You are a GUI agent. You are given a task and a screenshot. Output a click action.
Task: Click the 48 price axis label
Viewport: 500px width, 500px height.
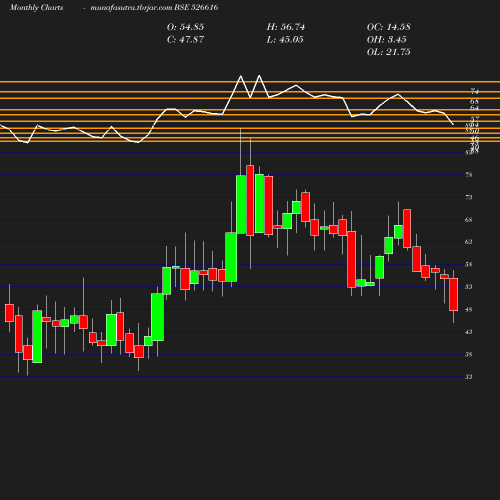tap(469, 310)
